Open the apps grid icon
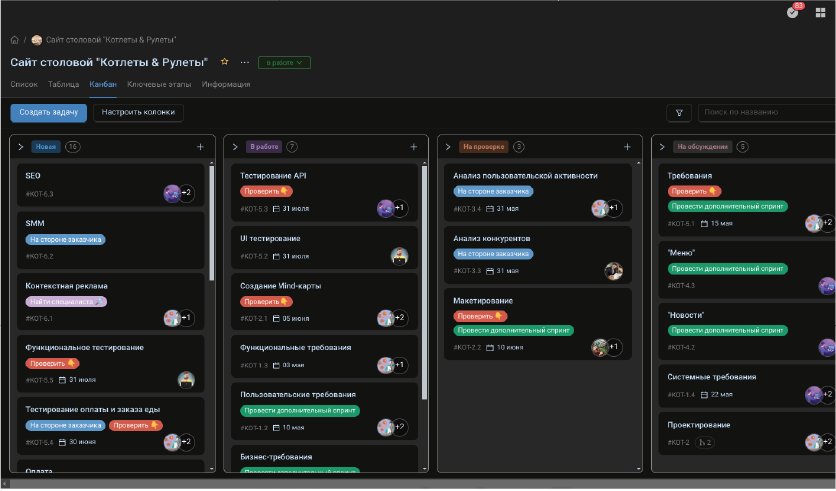This screenshot has height=491, width=836. point(821,12)
